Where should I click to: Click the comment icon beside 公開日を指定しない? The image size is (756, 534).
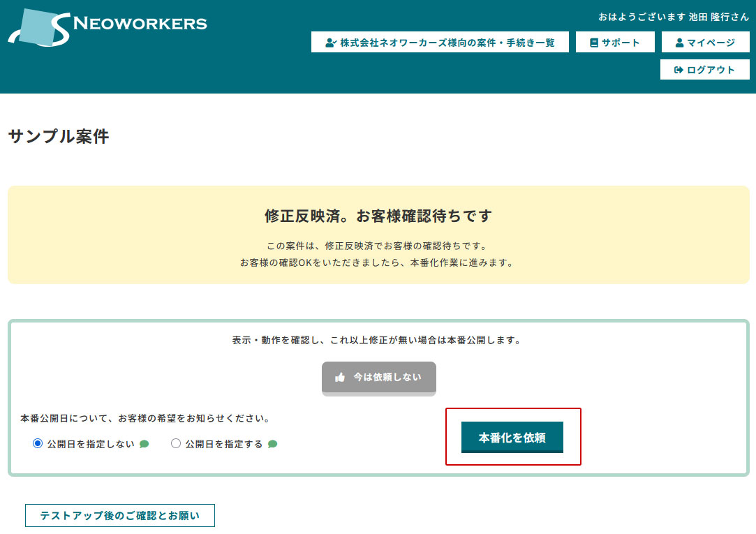coord(144,444)
